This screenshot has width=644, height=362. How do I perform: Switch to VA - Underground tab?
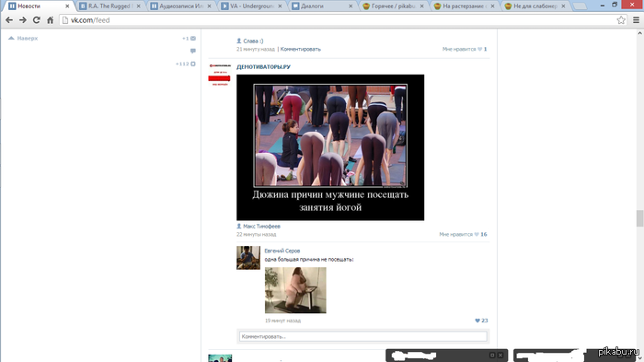click(x=249, y=6)
